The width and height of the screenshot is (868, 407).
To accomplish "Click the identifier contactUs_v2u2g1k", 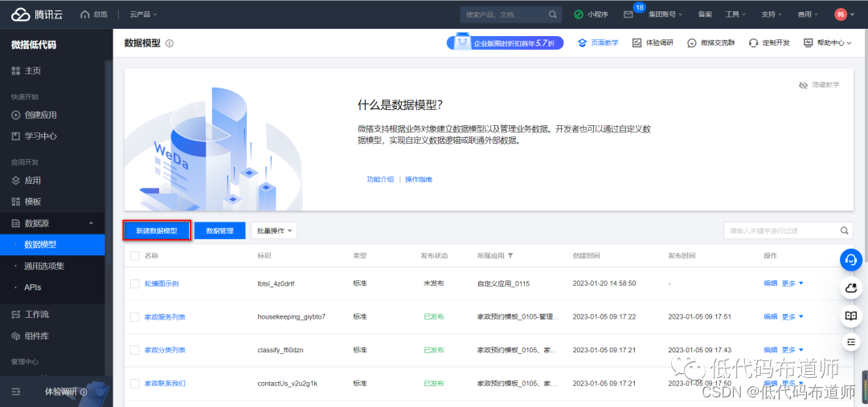I will coord(287,383).
